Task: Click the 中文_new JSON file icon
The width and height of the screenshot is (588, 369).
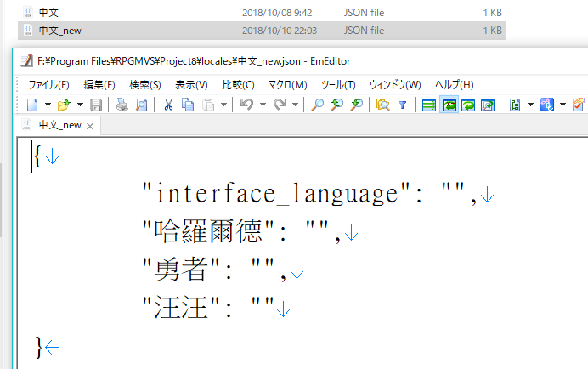Action: 28,31
